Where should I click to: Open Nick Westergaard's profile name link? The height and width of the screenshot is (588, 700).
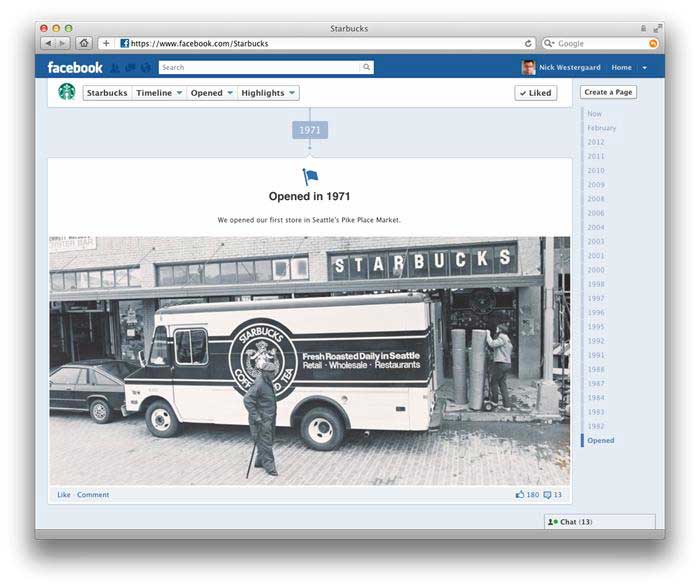pos(570,67)
